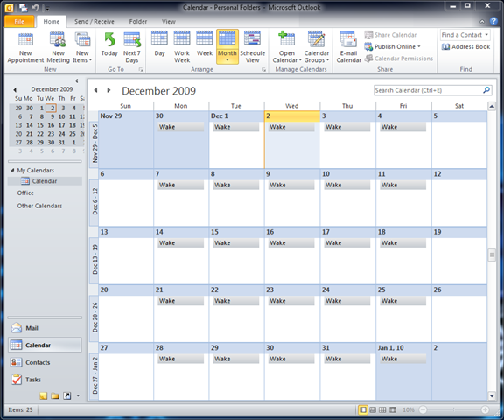Image resolution: width=504 pixels, height=420 pixels.
Task: Open the File tab
Action: tap(19, 22)
